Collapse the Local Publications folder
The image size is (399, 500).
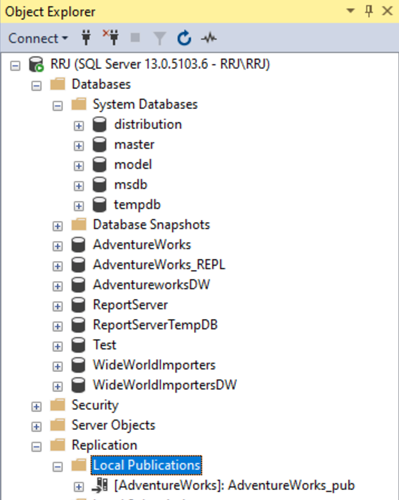(58, 467)
